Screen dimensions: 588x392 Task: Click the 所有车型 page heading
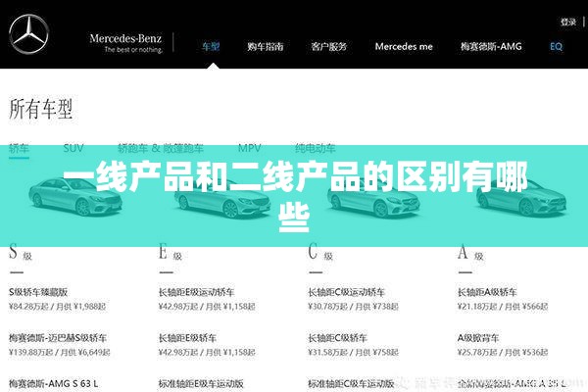tap(41, 109)
